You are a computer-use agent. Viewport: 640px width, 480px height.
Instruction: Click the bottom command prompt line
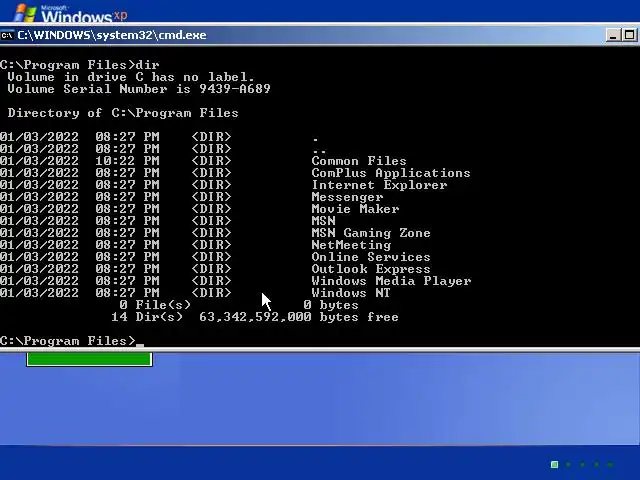[72, 341]
